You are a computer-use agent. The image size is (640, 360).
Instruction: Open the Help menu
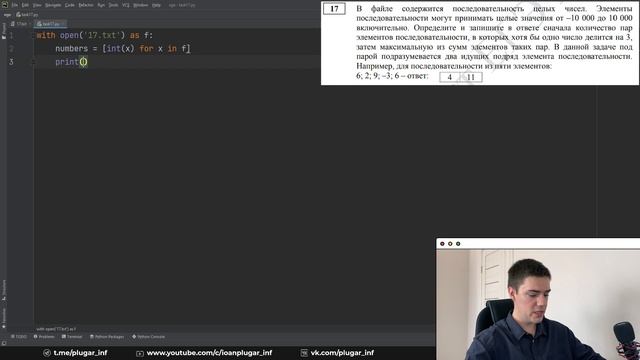(x=156, y=5)
